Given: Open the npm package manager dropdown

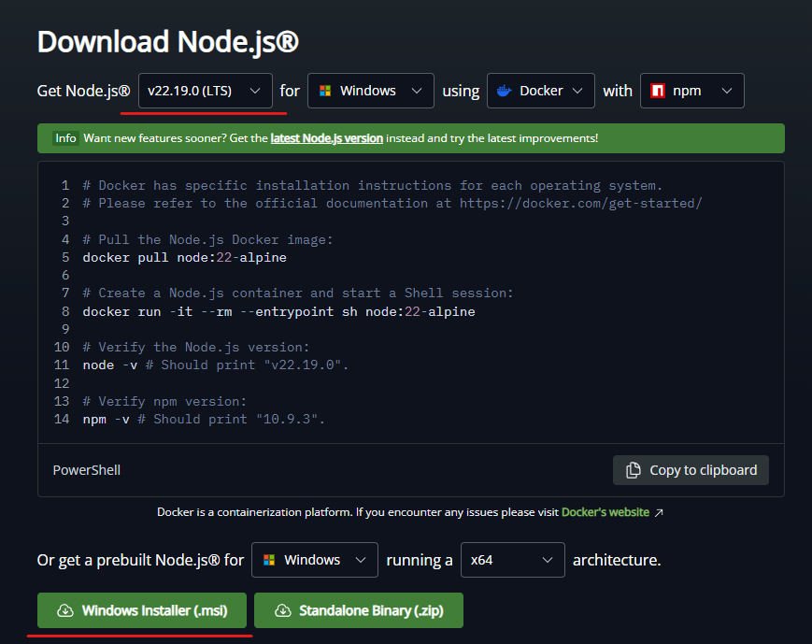Looking at the screenshot, I should [x=691, y=91].
